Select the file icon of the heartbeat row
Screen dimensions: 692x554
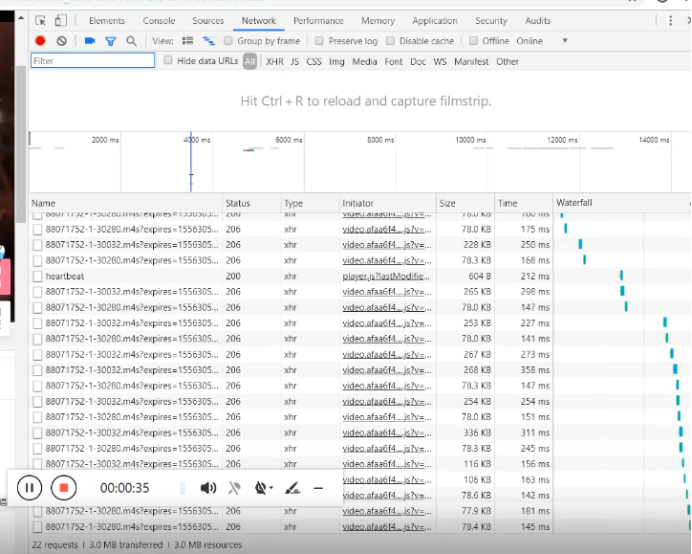coord(38,276)
